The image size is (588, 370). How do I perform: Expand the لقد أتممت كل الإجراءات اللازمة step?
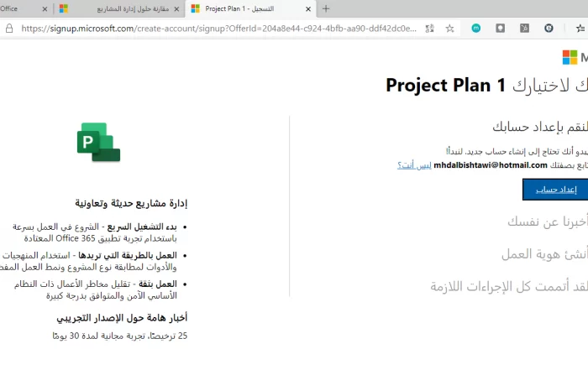pyautogui.click(x=509, y=287)
